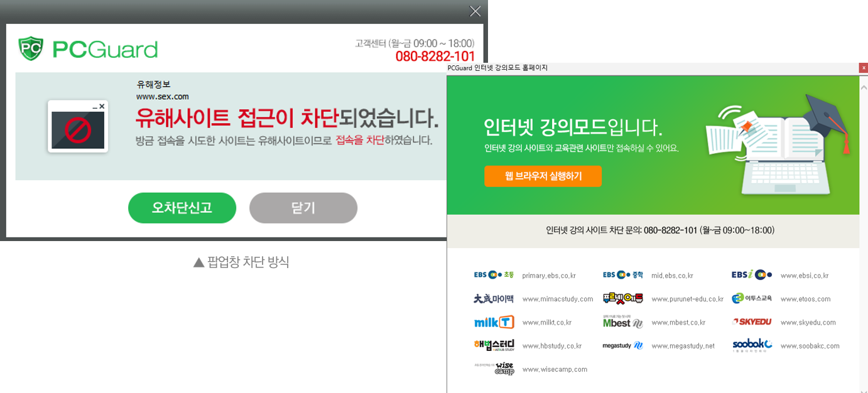Image resolution: width=868 pixels, height=393 pixels.
Task: Open the www.mimacstudy.com link
Action: 557,299
